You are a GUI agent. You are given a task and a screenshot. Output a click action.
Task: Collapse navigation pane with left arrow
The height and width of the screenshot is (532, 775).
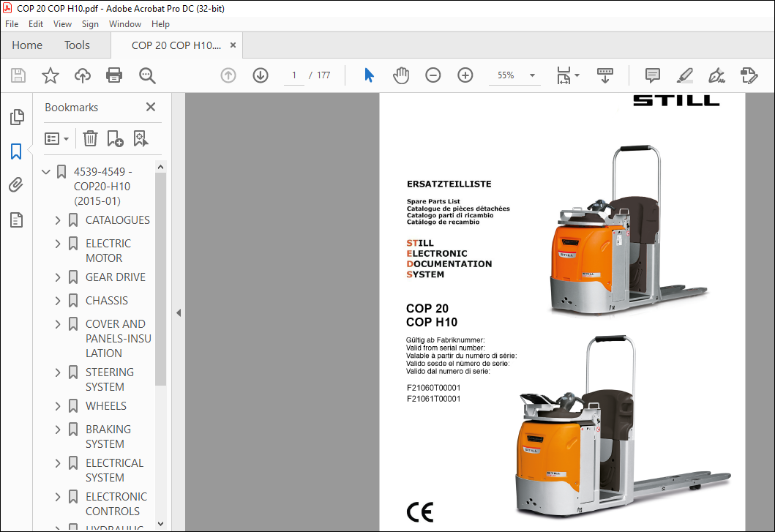pyautogui.click(x=179, y=313)
